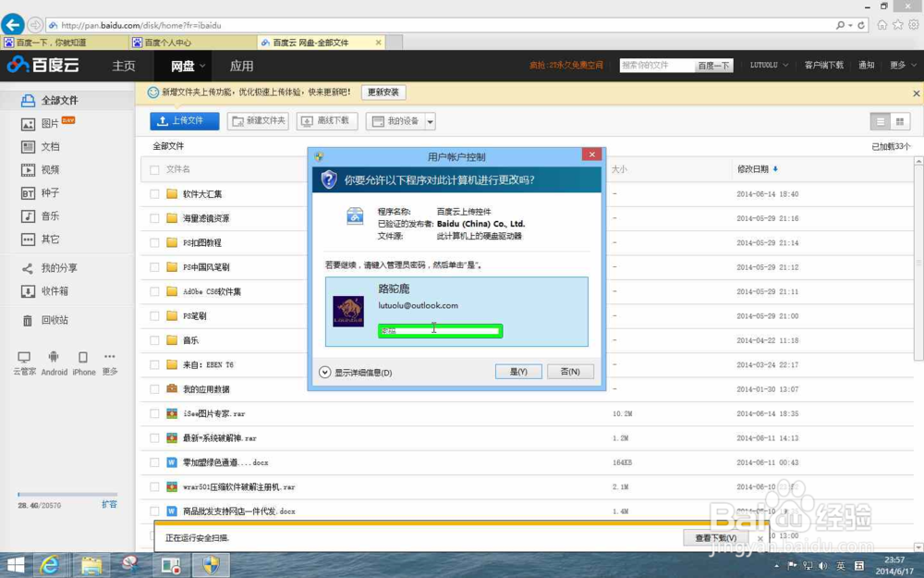The image size is (924, 578).
Task: Click the UAC shield icon in taskbar
Action: click(x=211, y=565)
